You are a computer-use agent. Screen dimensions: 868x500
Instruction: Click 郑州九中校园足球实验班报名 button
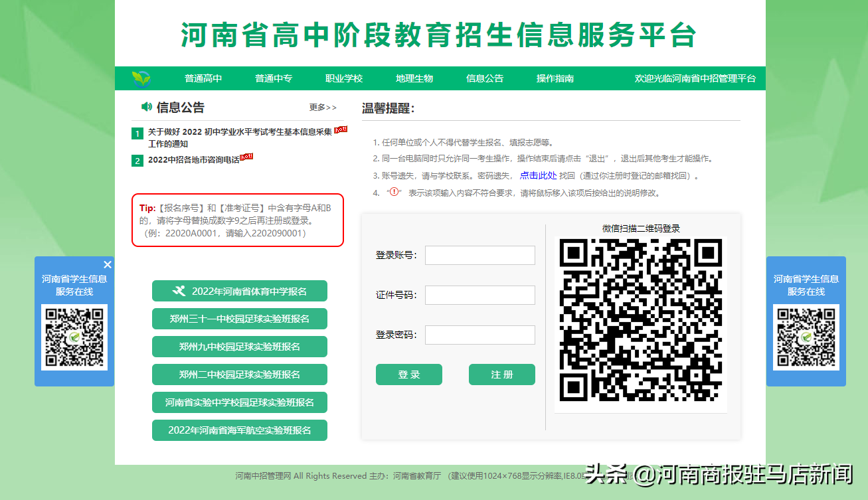coord(240,347)
